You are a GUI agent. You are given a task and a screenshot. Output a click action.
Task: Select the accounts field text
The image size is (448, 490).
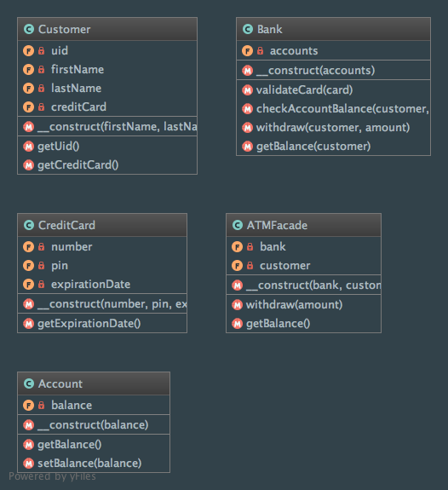point(294,50)
